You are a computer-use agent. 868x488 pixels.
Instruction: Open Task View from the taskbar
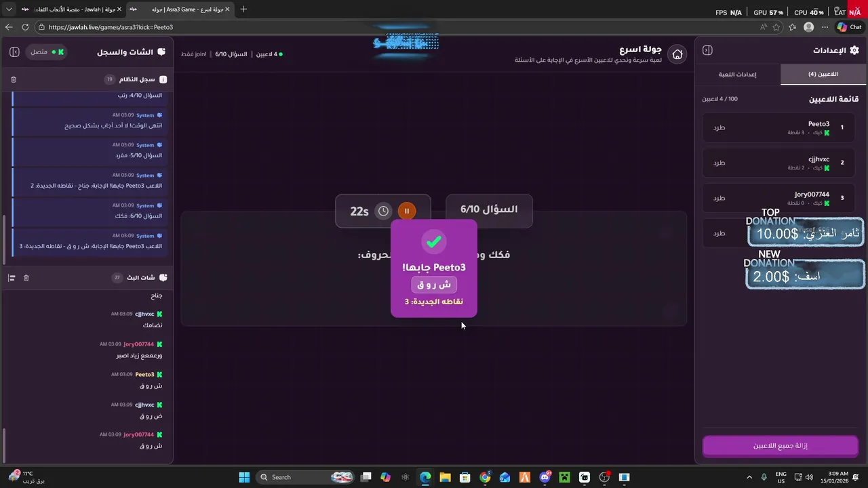coord(366,477)
